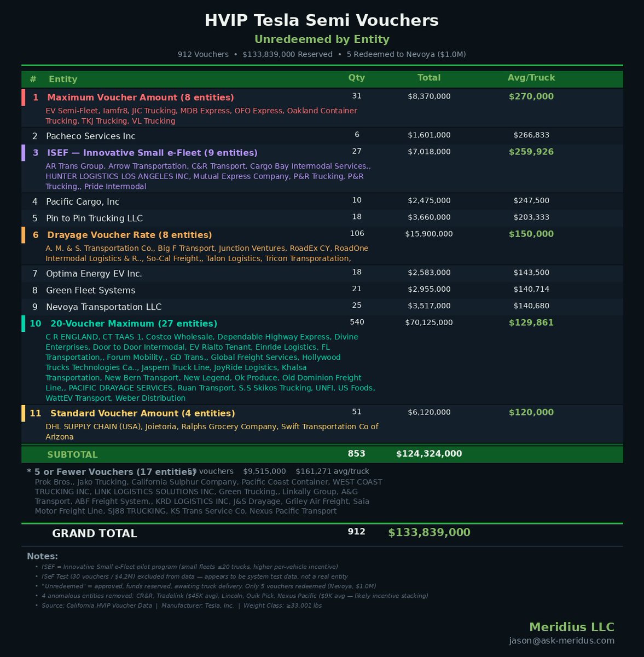Viewport: 644px width, 657px height.
Task: Click the $8,370,000 total value
Action: point(429,96)
